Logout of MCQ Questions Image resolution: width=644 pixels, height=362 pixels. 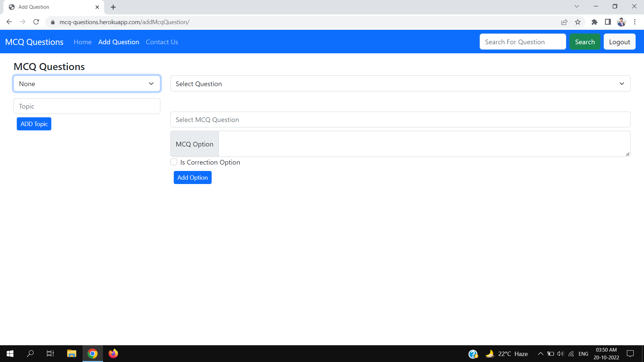coord(620,42)
